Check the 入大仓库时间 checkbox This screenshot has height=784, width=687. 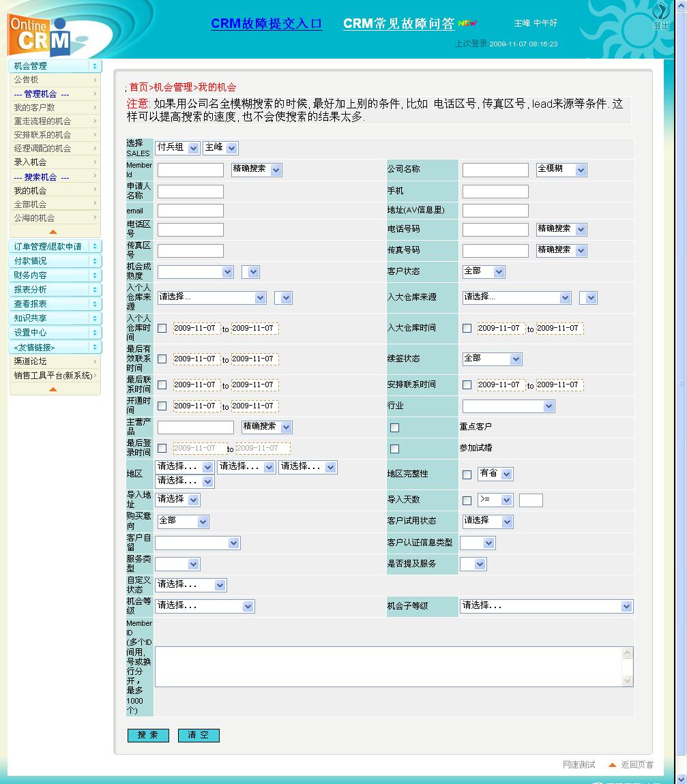[467, 329]
